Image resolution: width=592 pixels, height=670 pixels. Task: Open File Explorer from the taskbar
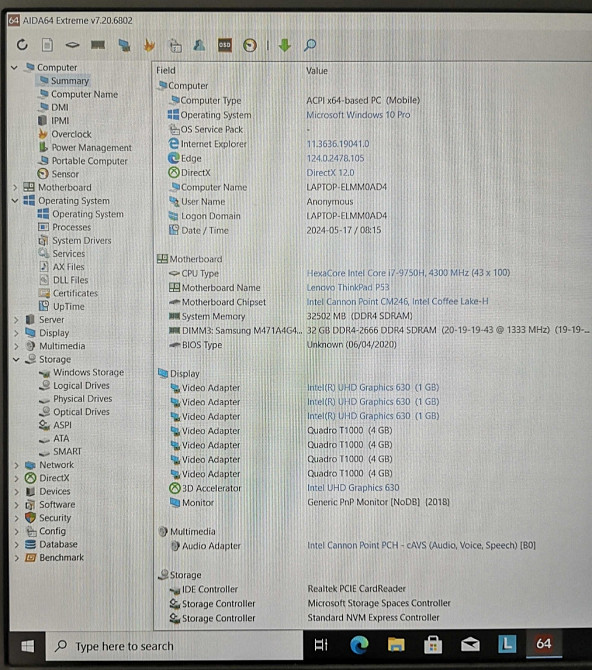point(396,644)
